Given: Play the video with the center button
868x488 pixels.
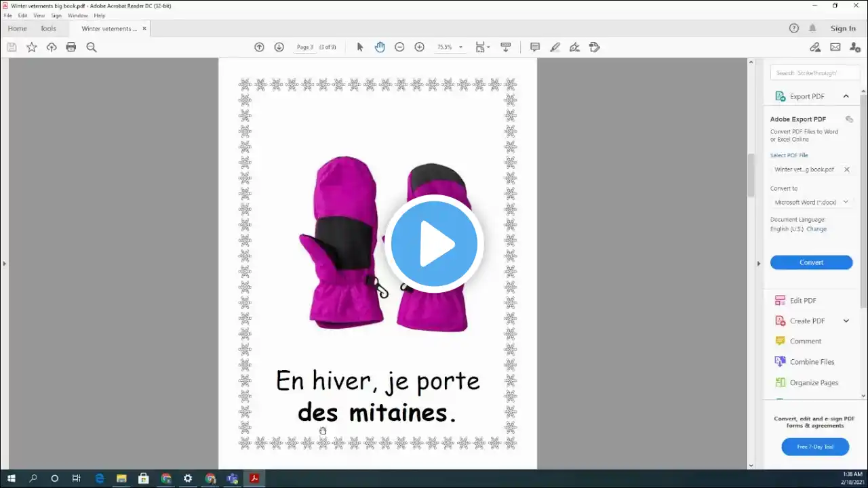Looking at the screenshot, I should [434, 244].
